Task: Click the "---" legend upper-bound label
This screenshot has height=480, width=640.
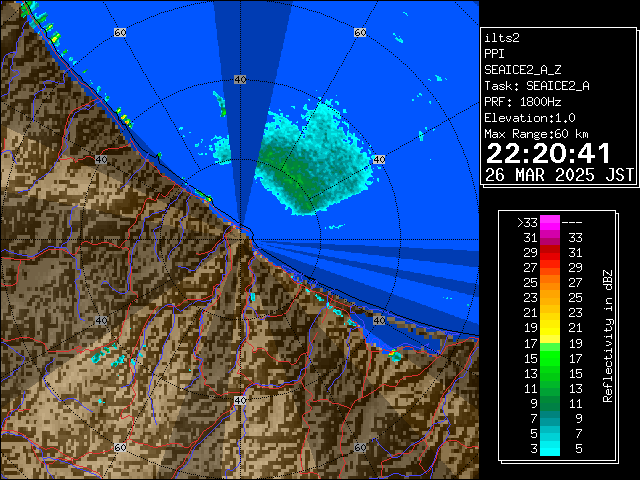Action: click(x=572, y=223)
